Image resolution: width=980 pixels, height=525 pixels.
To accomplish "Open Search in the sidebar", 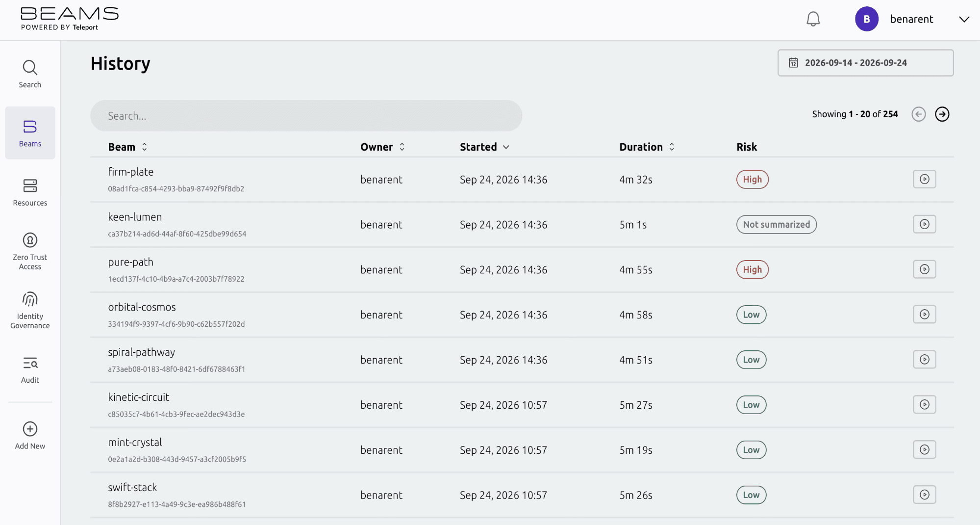I will [30, 74].
